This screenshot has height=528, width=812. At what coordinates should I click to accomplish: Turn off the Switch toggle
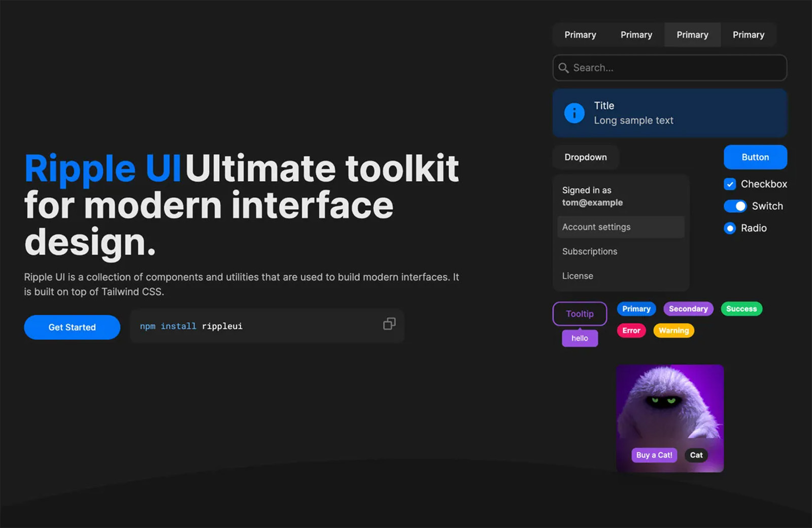(x=735, y=206)
